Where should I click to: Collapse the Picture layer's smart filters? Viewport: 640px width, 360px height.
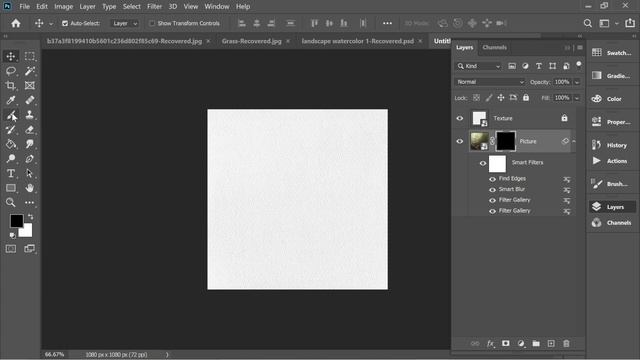(x=574, y=141)
